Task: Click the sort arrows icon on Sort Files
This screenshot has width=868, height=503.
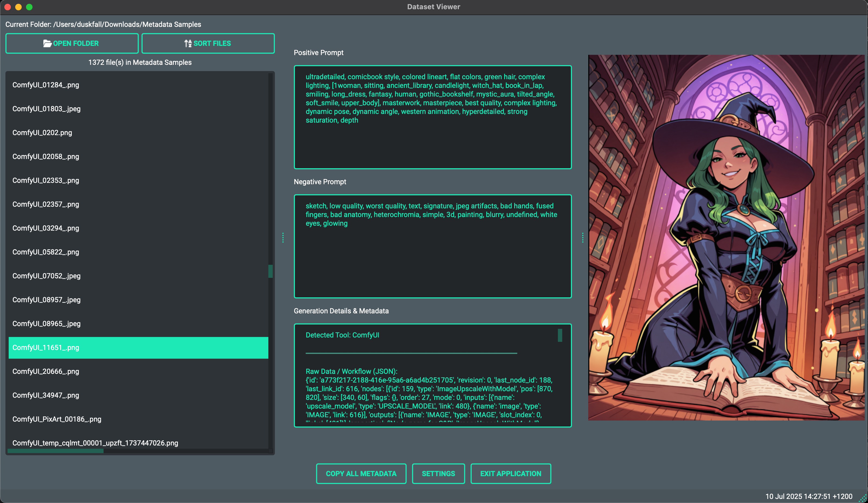Action: [x=188, y=43]
